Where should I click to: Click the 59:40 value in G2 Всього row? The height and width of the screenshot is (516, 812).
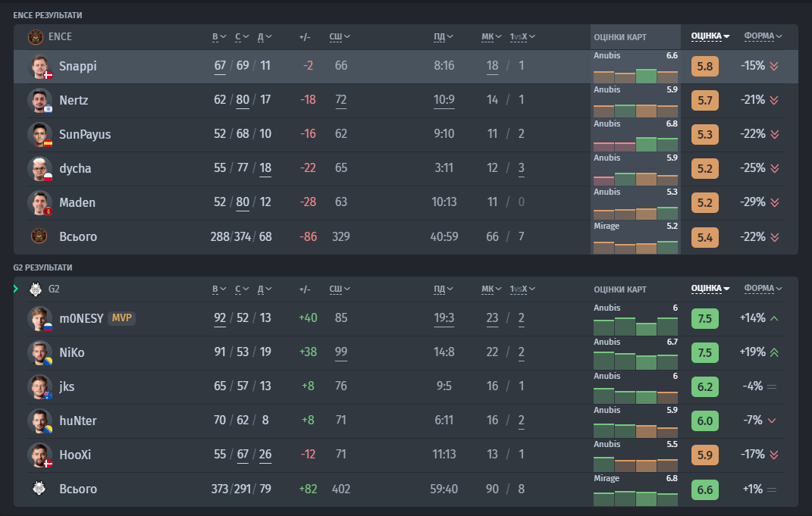(444, 489)
